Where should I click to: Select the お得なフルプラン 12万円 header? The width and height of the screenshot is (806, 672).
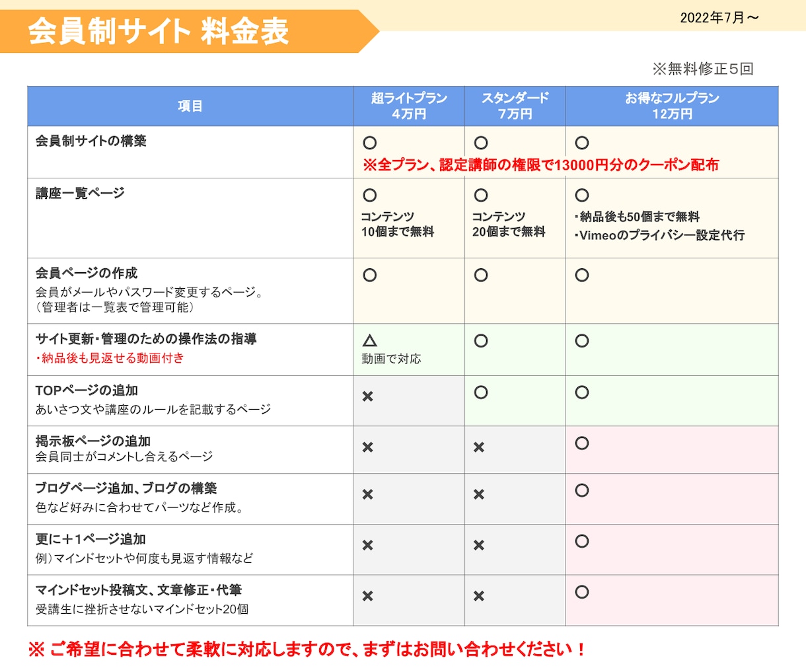tap(672, 106)
